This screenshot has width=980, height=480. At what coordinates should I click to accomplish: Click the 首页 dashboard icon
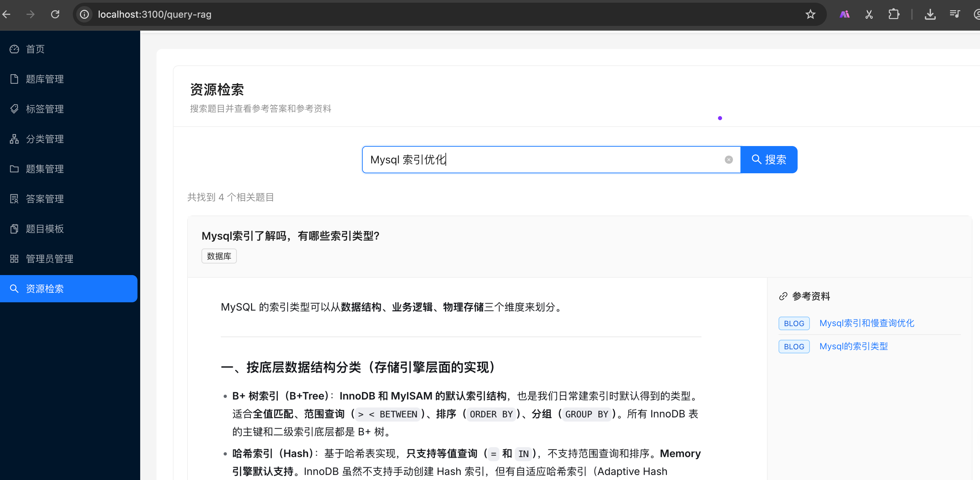pyautogui.click(x=14, y=49)
